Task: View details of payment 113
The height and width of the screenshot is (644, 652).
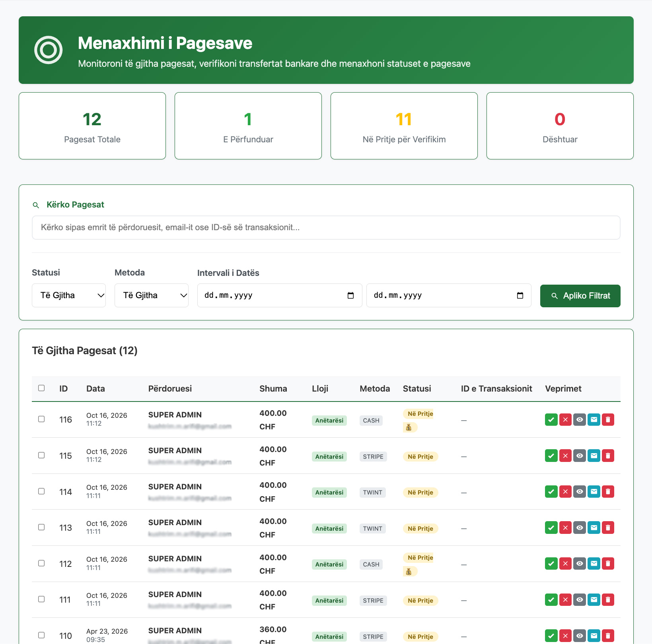Action: coord(580,528)
